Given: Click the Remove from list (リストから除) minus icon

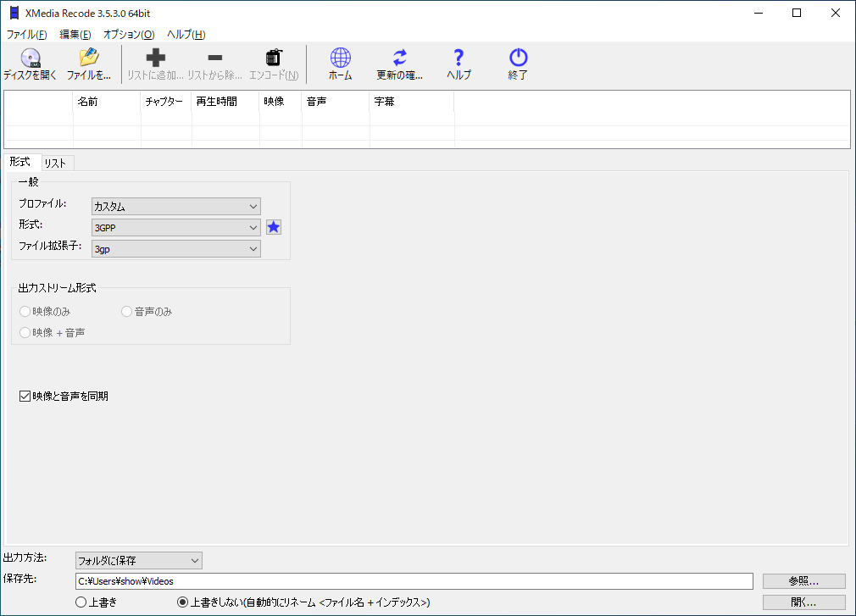Looking at the screenshot, I should (x=215, y=58).
